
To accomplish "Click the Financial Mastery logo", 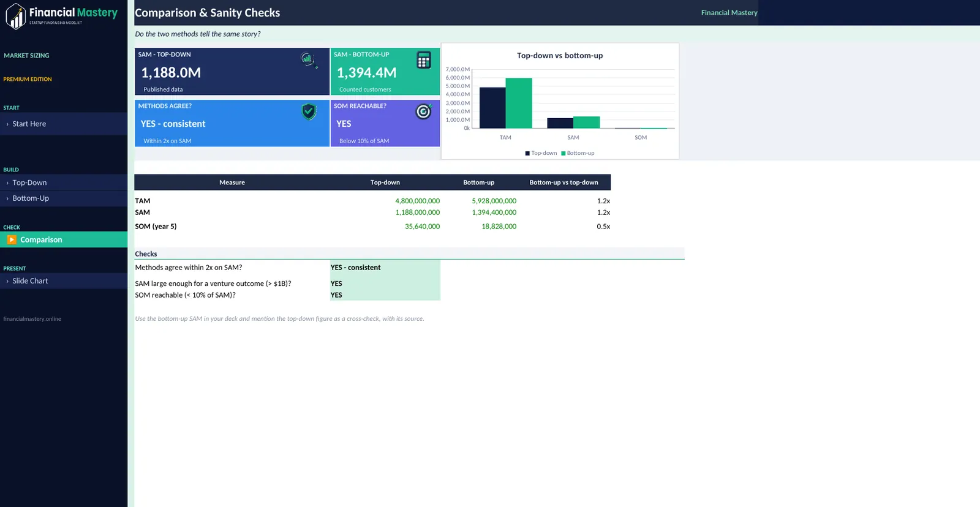I will [x=61, y=16].
